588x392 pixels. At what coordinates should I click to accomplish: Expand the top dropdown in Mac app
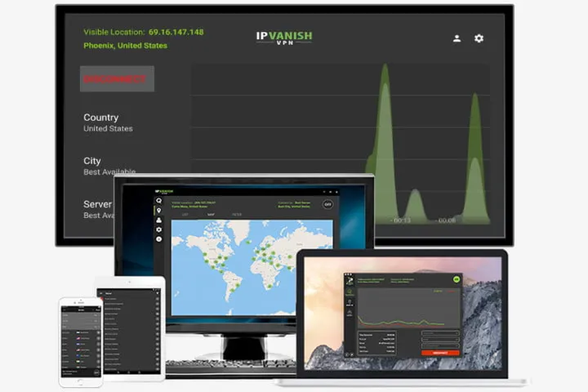(440, 333)
